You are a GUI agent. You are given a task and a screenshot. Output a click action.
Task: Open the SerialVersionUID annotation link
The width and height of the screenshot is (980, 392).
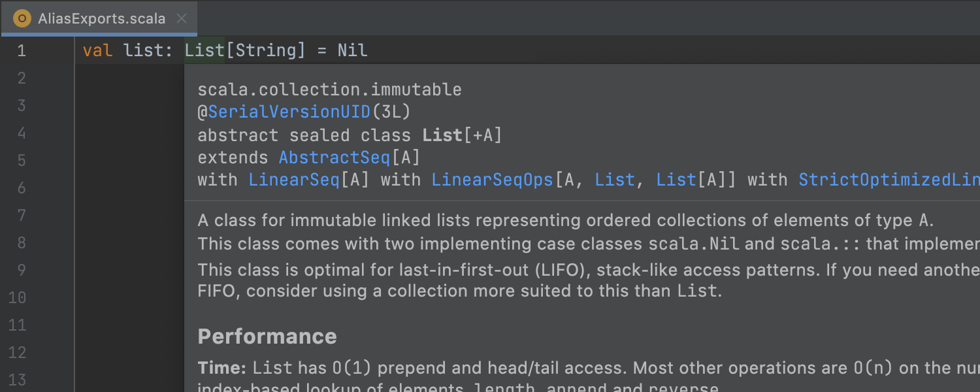click(x=289, y=112)
